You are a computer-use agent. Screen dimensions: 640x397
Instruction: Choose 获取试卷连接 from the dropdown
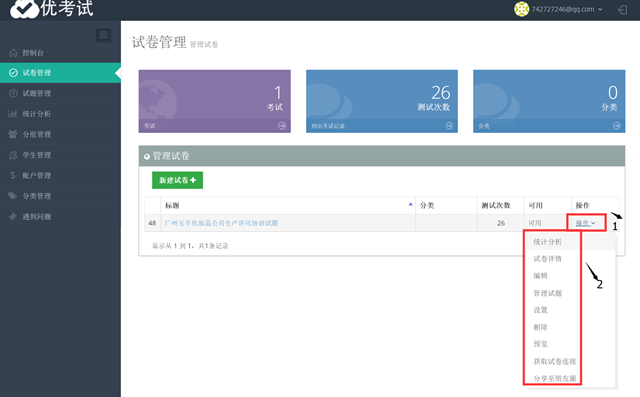pos(555,361)
